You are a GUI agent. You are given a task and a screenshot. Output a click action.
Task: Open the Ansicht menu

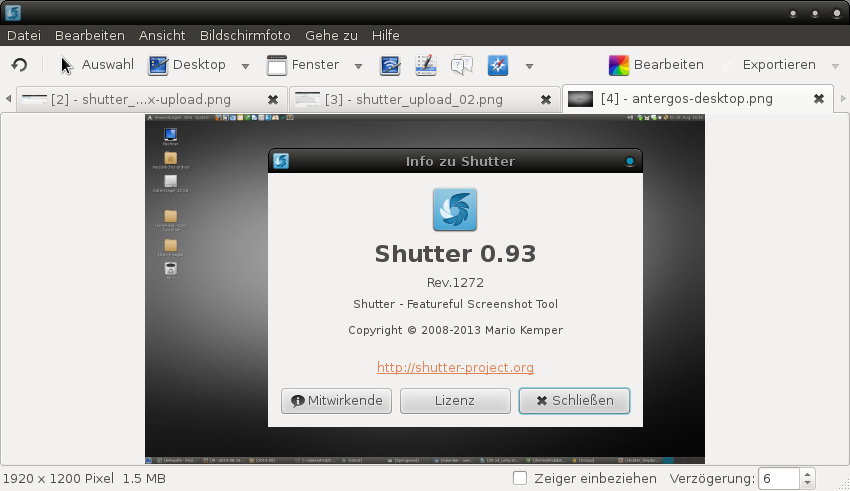pyautogui.click(x=162, y=35)
